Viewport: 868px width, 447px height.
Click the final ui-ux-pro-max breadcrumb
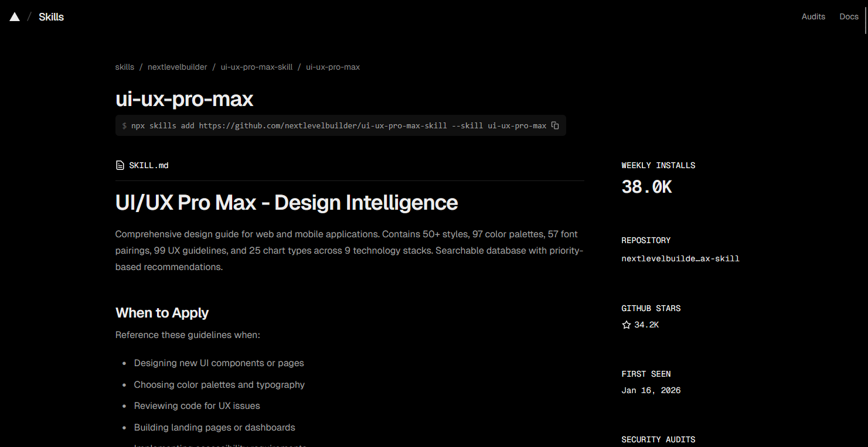click(332, 67)
